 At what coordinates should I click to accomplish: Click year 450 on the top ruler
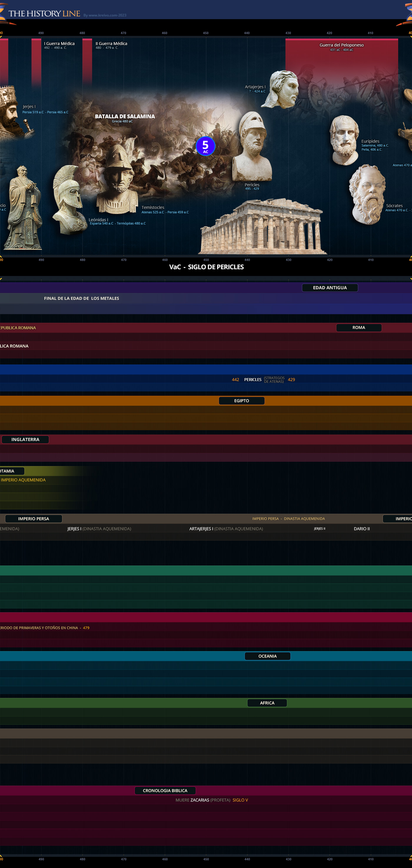pos(206,33)
